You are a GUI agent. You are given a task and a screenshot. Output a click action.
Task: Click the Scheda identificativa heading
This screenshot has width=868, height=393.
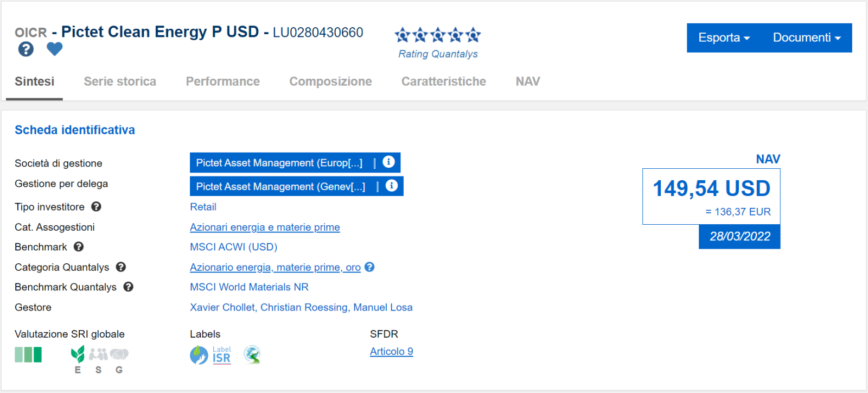(75, 130)
